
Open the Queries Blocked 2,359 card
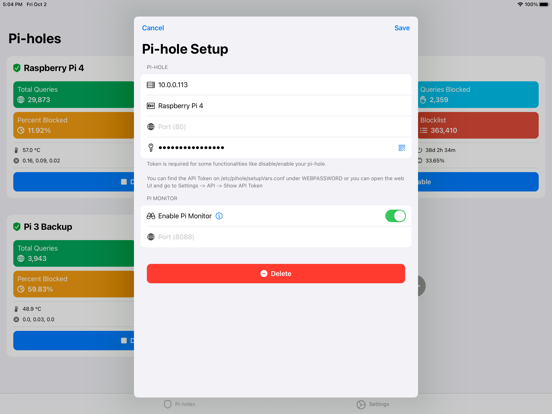click(x=478, y=94)
